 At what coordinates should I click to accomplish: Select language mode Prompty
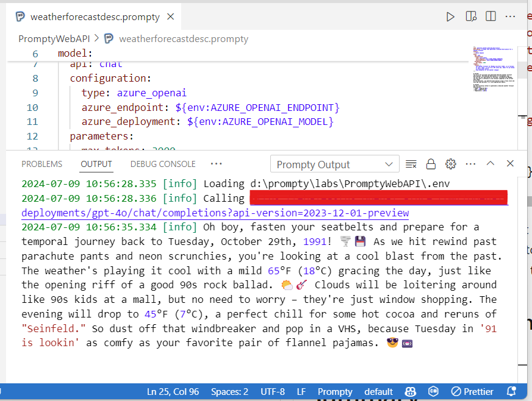pos(335,392)
